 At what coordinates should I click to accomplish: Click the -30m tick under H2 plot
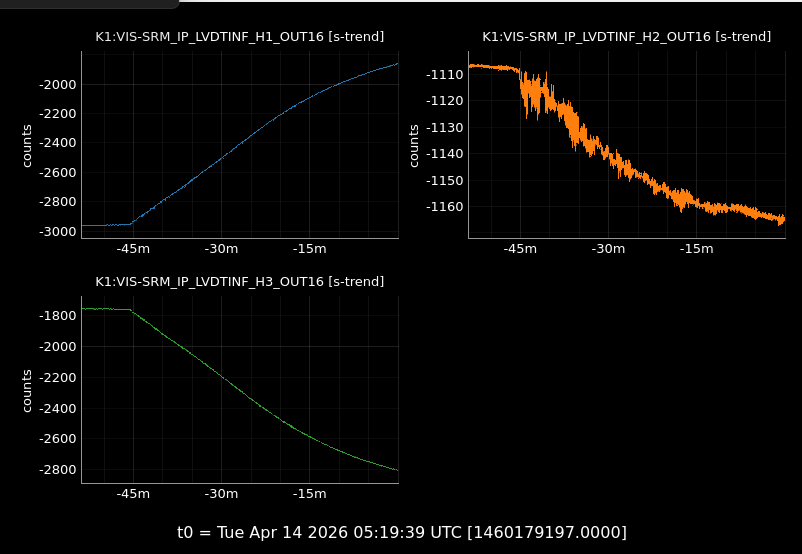point(608,249)
